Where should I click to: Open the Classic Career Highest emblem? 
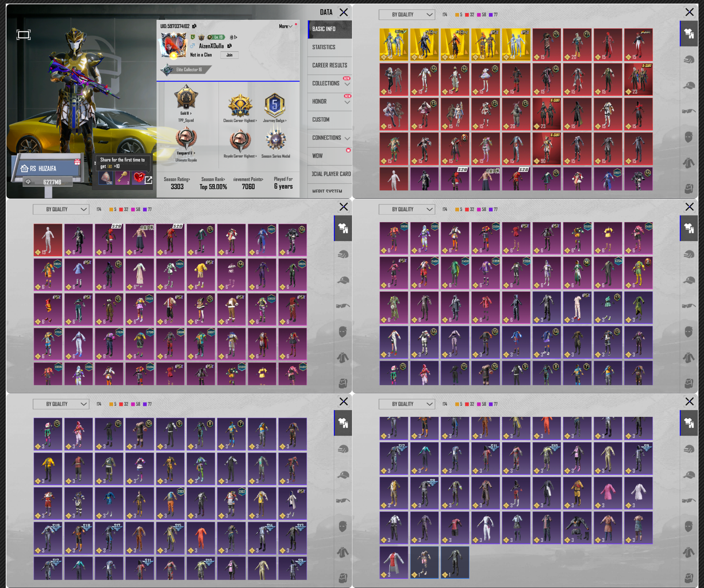(x=240, y=105)
